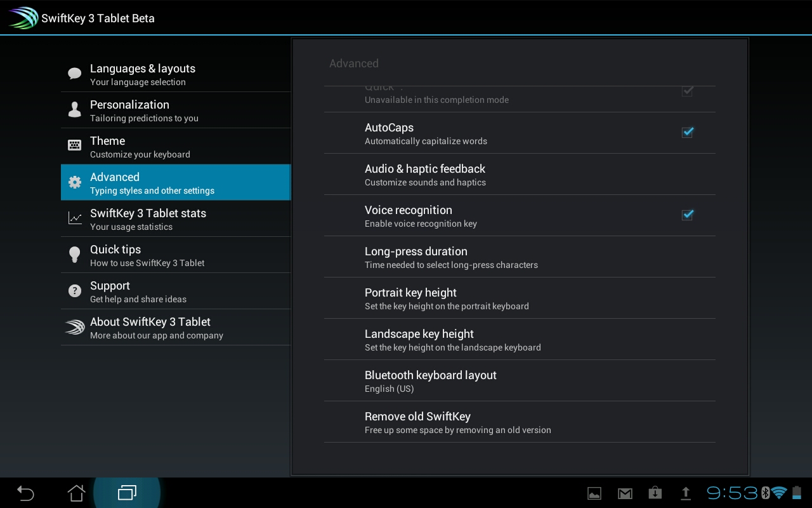
Task: Click the speech bubble Languages icon
Action: coord(75,74)
